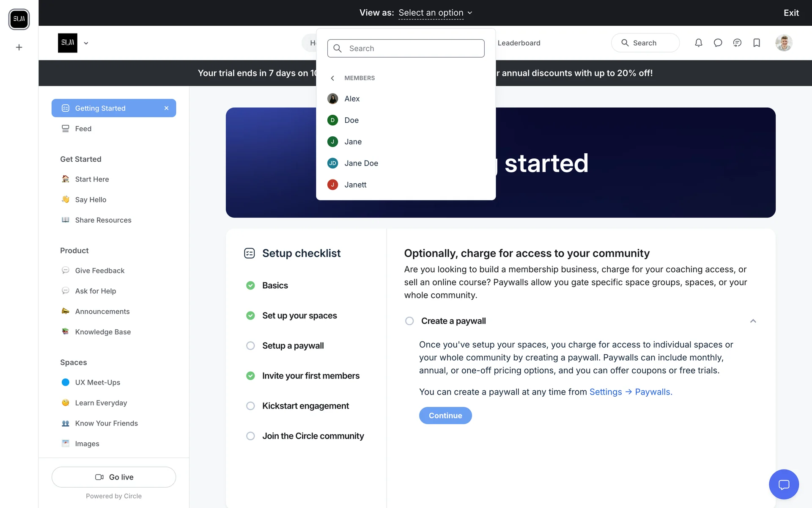Expand the community switcher next to logo
The image size is (812, 508).
click(x=86, y=43)
